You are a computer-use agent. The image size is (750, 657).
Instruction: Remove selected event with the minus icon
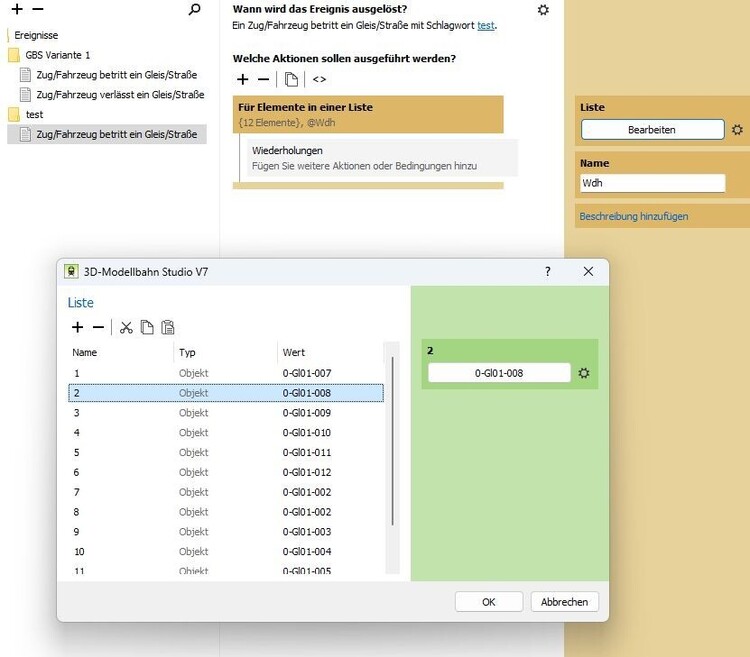(x=38, y=9)
